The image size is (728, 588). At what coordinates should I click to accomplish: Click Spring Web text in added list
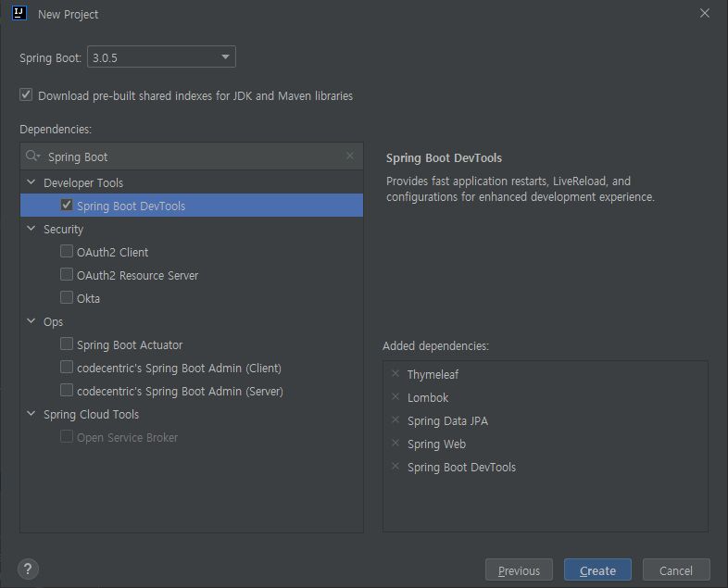pos(437,444)
